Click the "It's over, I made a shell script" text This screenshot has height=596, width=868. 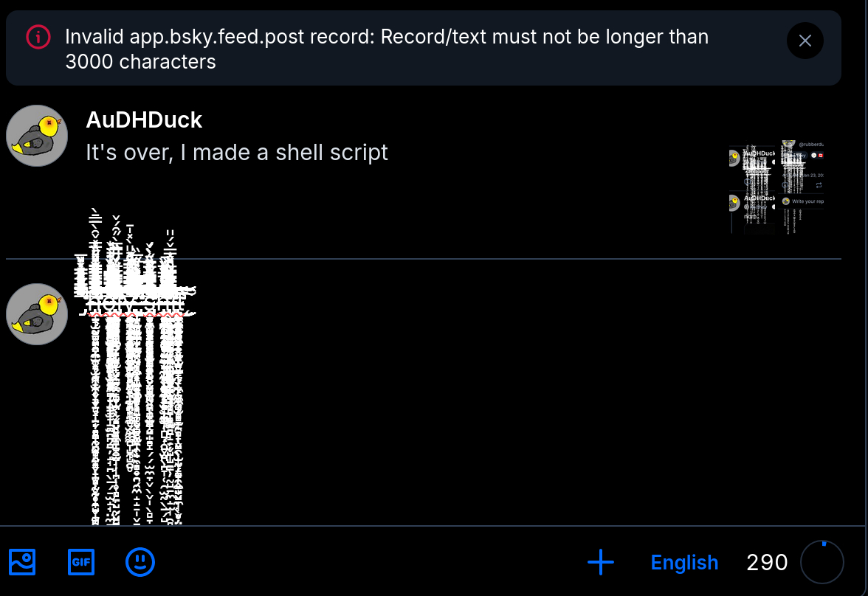coord(237,153)
